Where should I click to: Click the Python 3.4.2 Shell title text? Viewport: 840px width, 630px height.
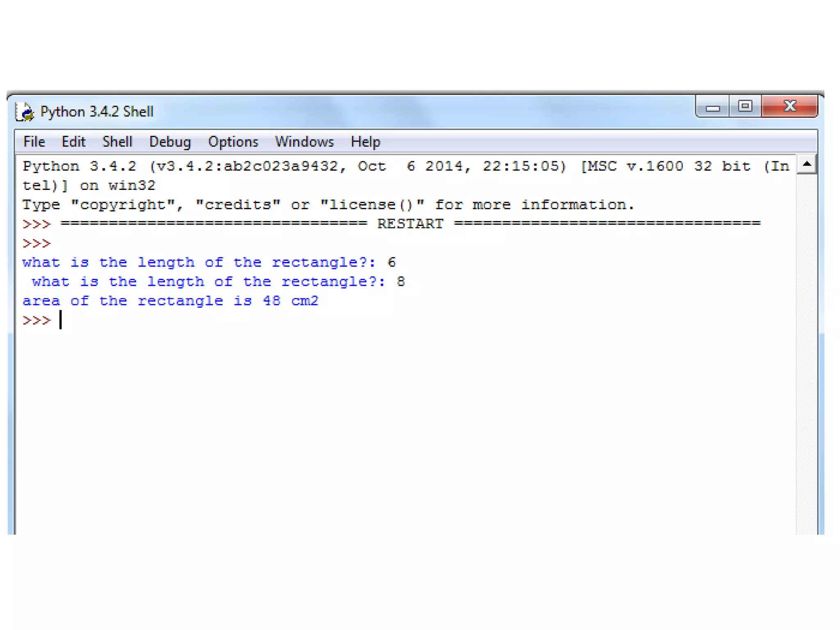97,112
